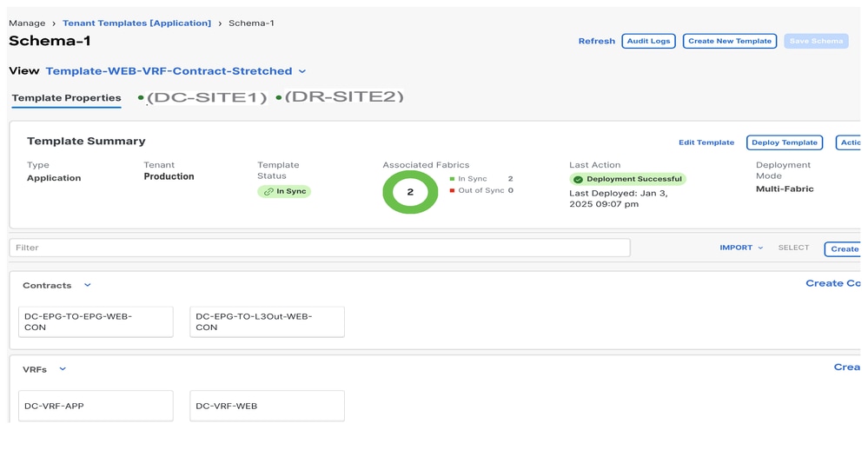868x463 pixels.
Task: Click the Create Contract link
Action: pyautogui.click(x=833, y=283)
